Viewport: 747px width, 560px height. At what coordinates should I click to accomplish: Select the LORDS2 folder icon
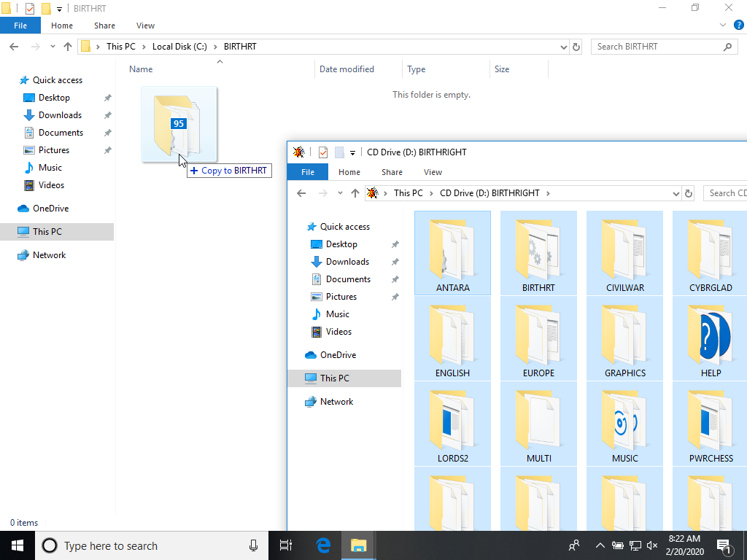point(452,421)
